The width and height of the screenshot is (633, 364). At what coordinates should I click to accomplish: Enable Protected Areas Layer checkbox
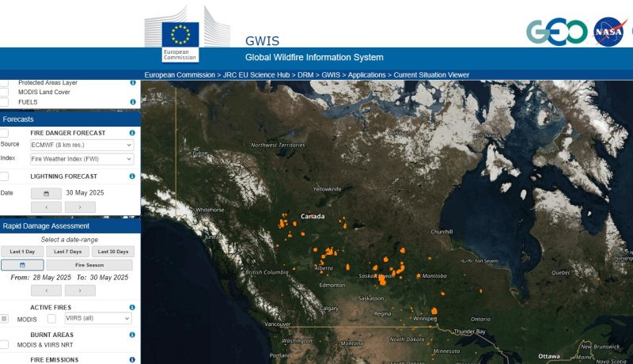(4, 83)
